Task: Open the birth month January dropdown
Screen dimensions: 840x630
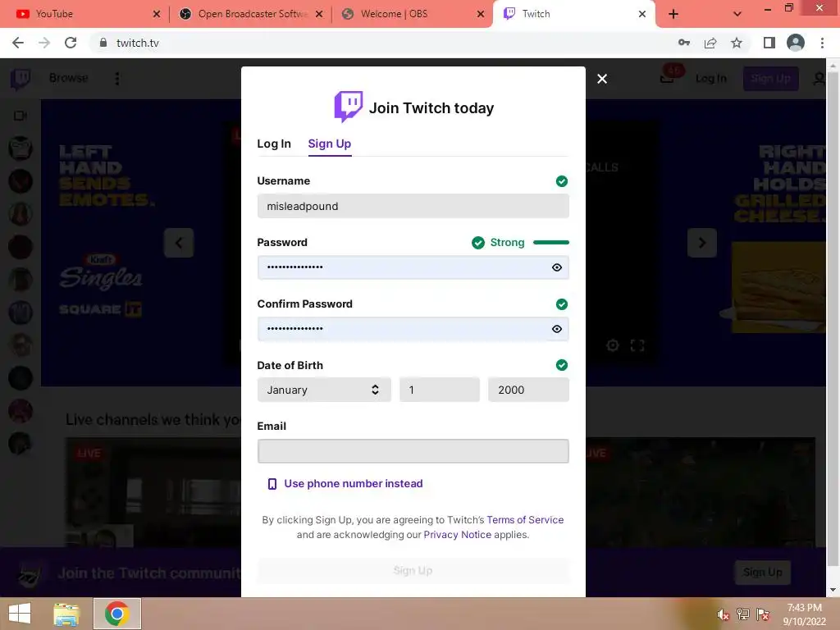Action: click(x=324, y=390)
